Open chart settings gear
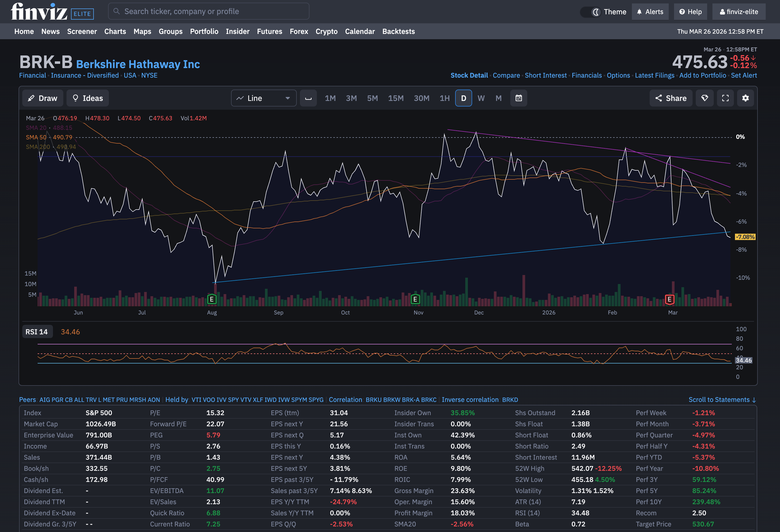780x532 pixels. click(x=745, y=98)
